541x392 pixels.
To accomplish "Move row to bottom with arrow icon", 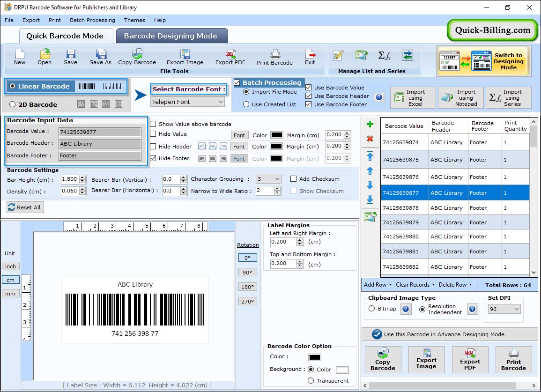I will click(x=370, y=200).
